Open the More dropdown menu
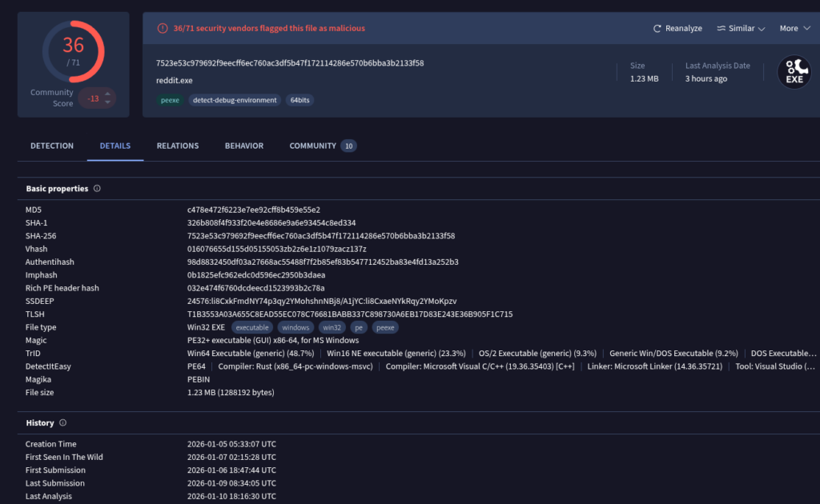The height and width of the screenshot is (504, 820). 794,28
